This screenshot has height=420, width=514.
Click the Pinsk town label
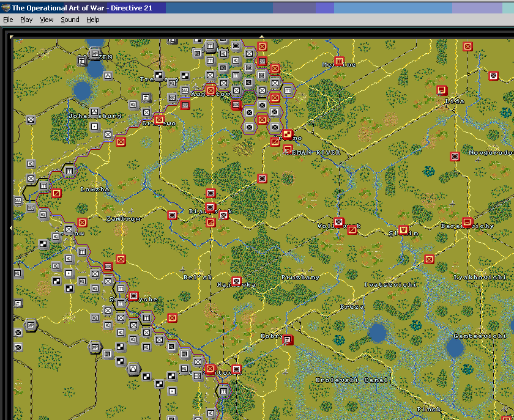(429, 409)
